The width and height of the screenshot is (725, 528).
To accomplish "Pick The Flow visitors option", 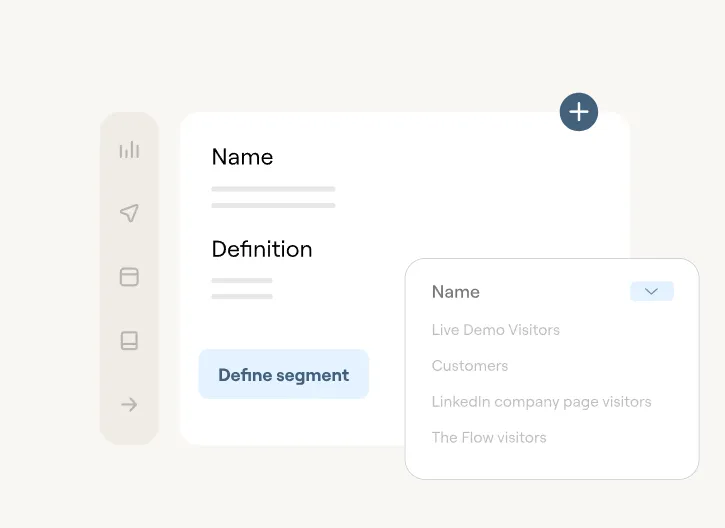I will click(x=489, y=437).
